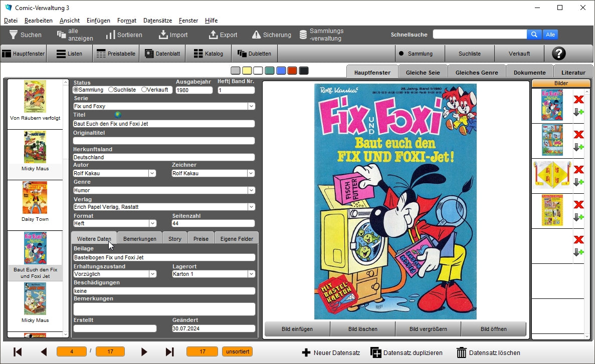Open the Datensätze menu
The width and height of the screenshot is (595, 364).
click(x=157, y=21)
